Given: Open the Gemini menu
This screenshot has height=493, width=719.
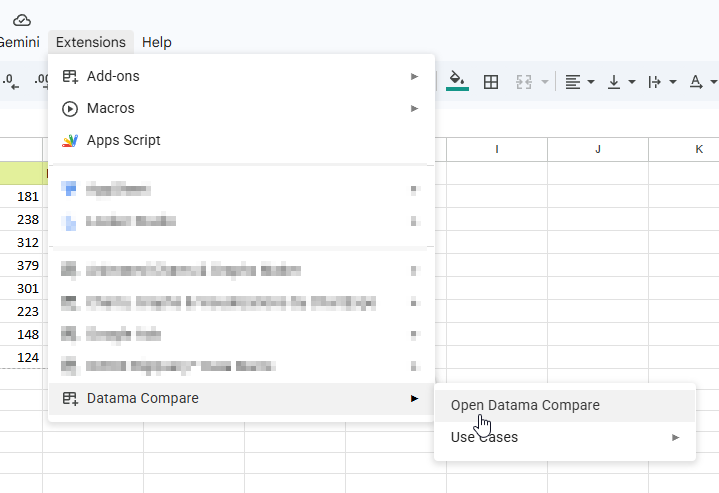Looking at the screenshot, I should pos(19,42).
